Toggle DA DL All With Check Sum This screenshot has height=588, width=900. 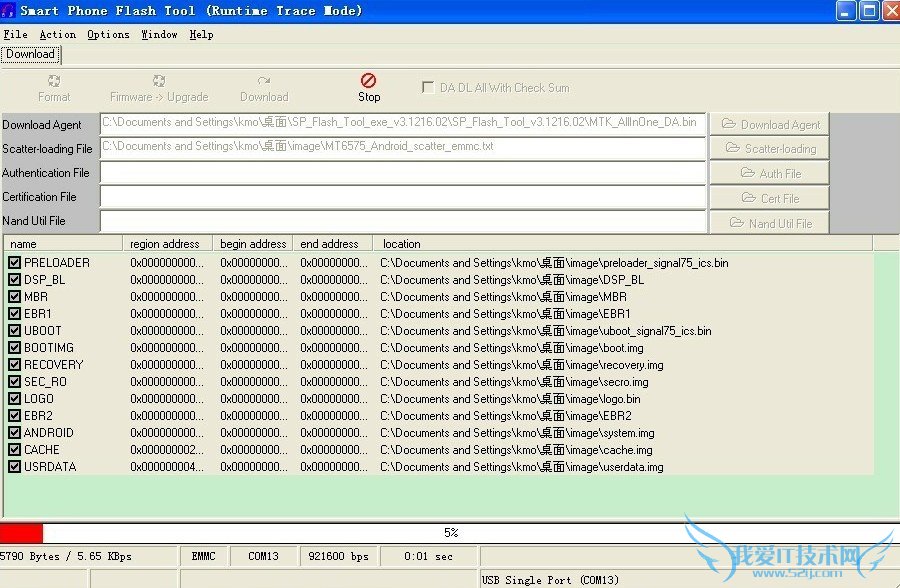pyautogui.click(x=428, y=88)
